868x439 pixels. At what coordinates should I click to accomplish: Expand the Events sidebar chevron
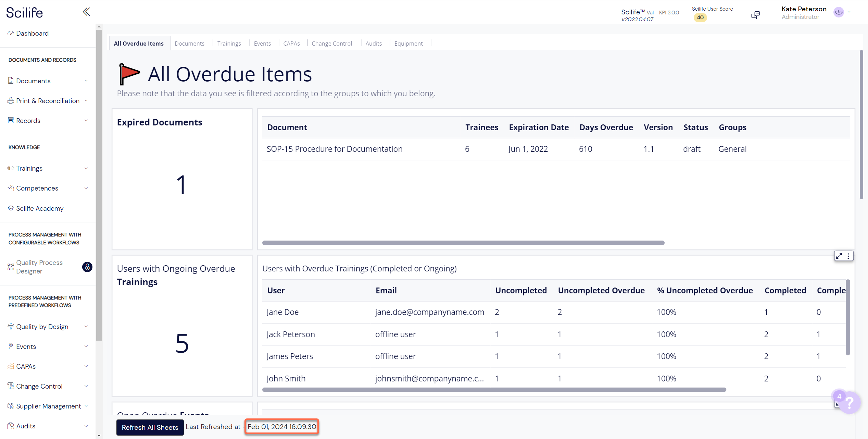click(86, 346)
